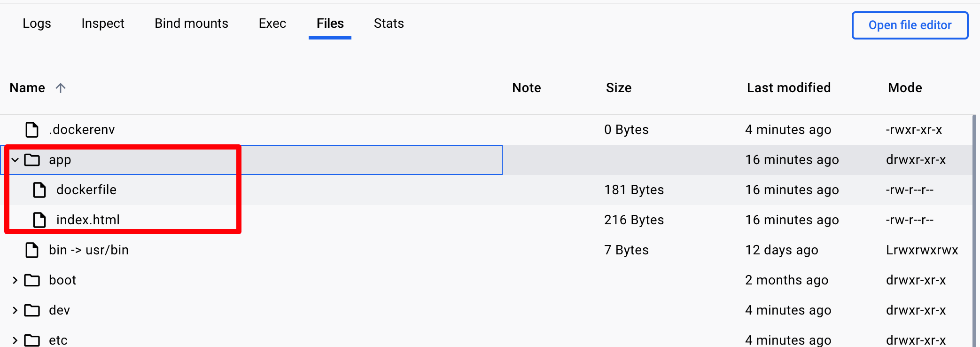This screenshot has width=980, height=347.
Task: Click the index.html file icon
Action: 39,220
